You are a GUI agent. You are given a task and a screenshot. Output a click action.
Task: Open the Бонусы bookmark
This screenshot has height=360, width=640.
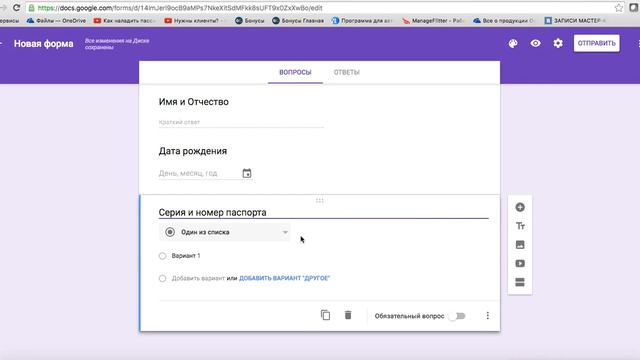(x=249, y=20)
